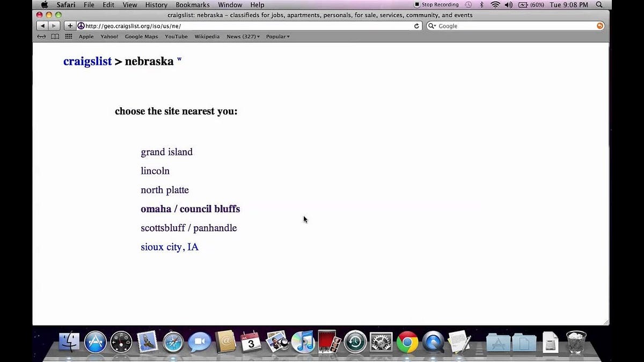644x362 pixels.
Task: Open TextEdit in the Dock
Action: (459, 342)
